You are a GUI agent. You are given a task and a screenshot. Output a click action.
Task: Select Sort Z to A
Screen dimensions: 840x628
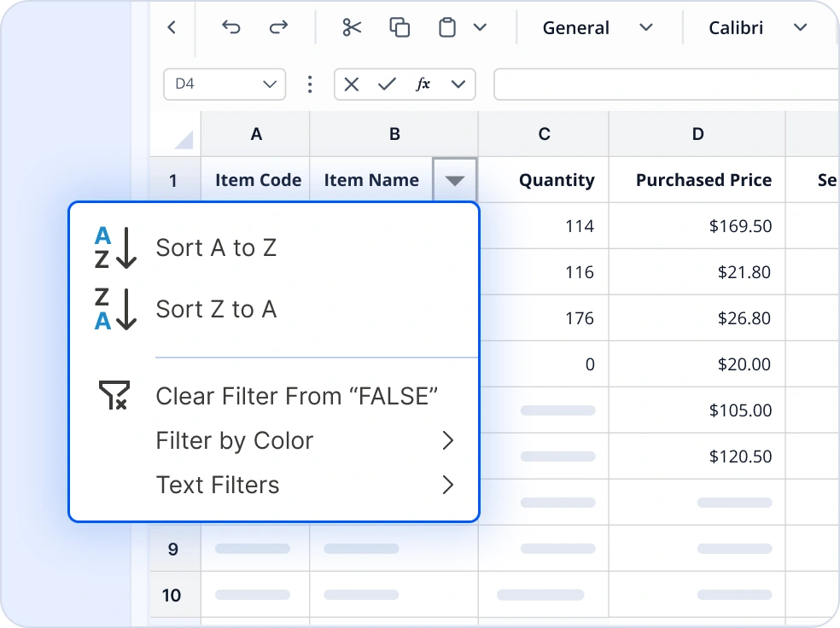click(216, 309)
